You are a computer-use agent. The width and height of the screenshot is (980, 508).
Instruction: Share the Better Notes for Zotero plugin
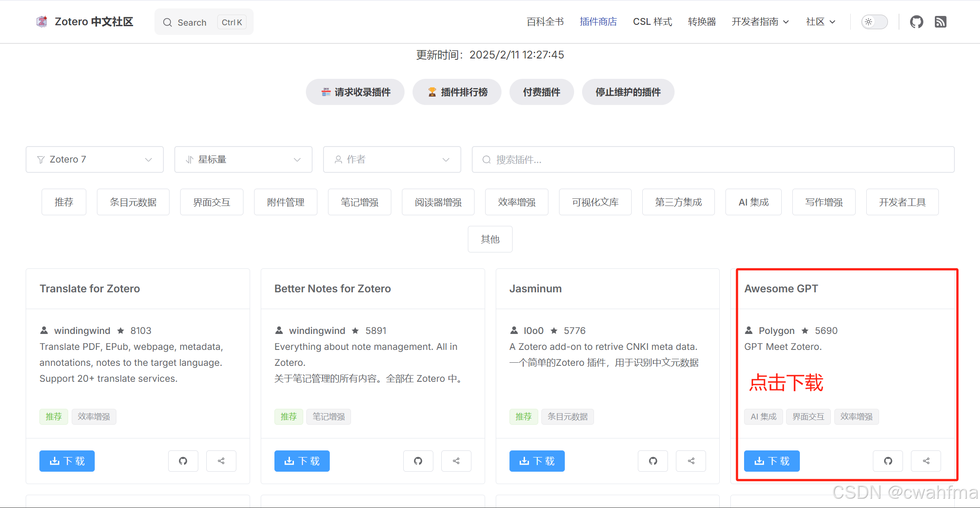456,461
